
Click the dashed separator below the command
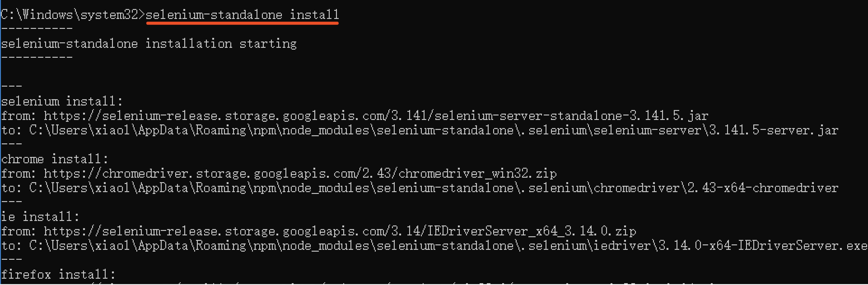(x=37, y=29)
